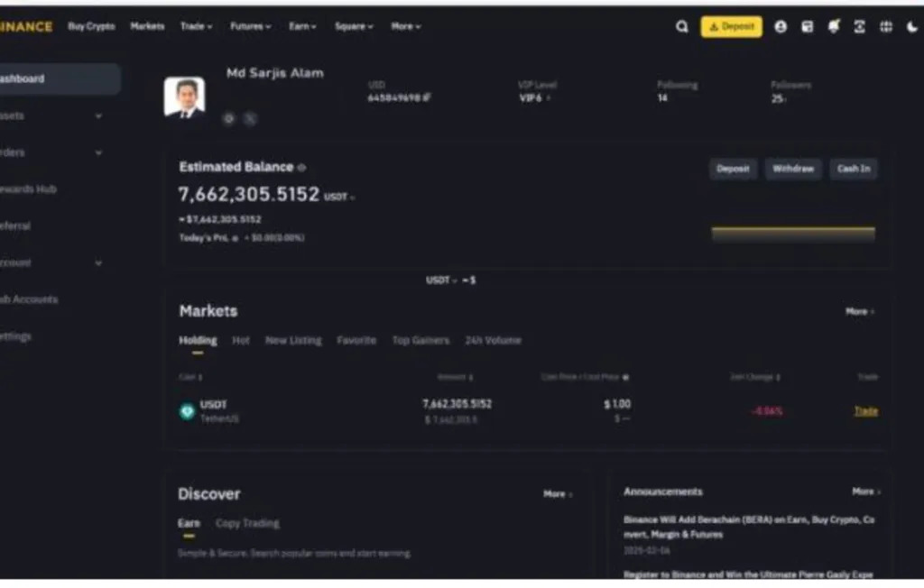Click the QR download app icon
The width and height of the screenshot is (924, 588).
(x=859, y=27)
